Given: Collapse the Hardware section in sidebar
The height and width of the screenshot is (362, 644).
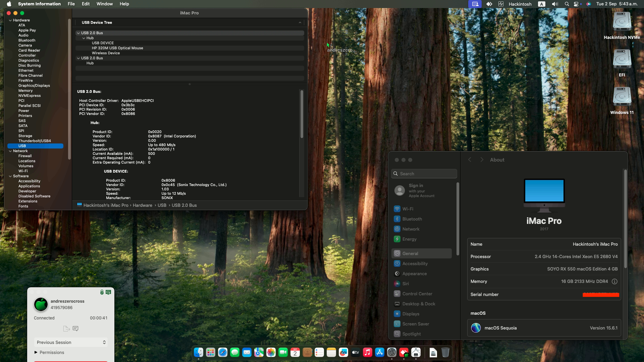Looking at the screenshot, I should coord(10,20).
